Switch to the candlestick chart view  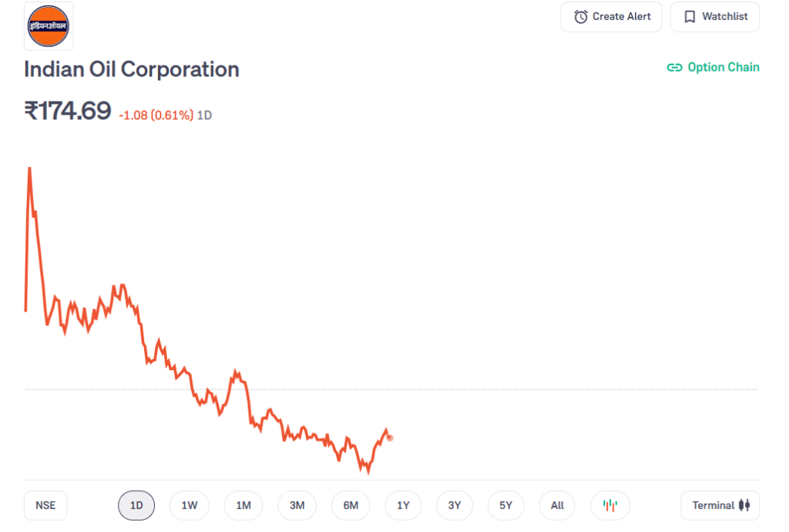(609, 505)
